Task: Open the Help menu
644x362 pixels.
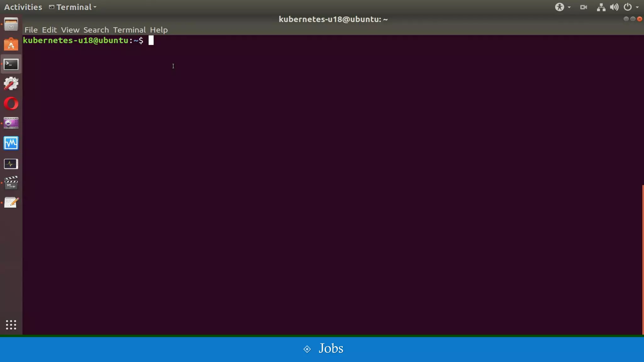Action: [158, 30]
